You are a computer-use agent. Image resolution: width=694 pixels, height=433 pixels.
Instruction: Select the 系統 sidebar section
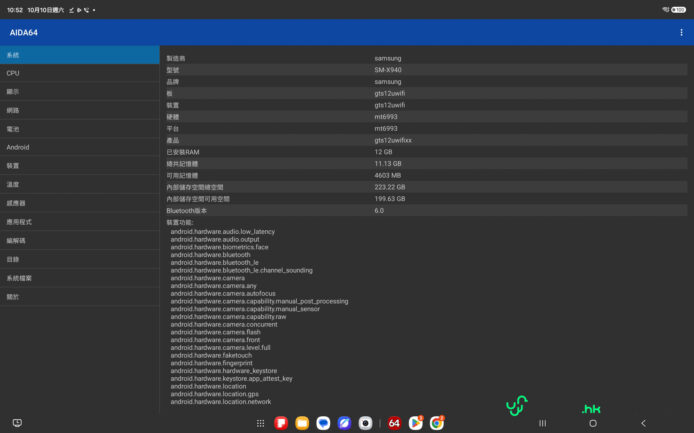(80, 55)
